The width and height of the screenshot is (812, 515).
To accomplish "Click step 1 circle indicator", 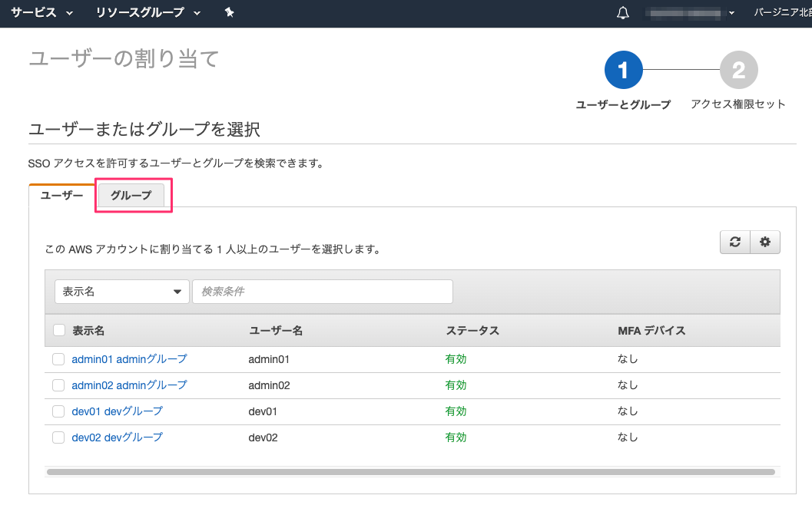I will [624, 70].
